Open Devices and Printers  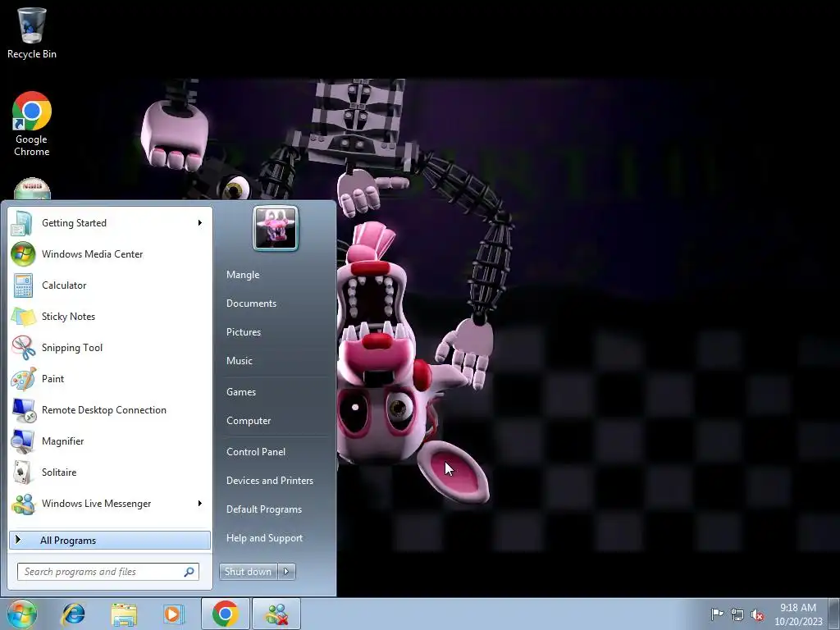click(x=269, y=481)
